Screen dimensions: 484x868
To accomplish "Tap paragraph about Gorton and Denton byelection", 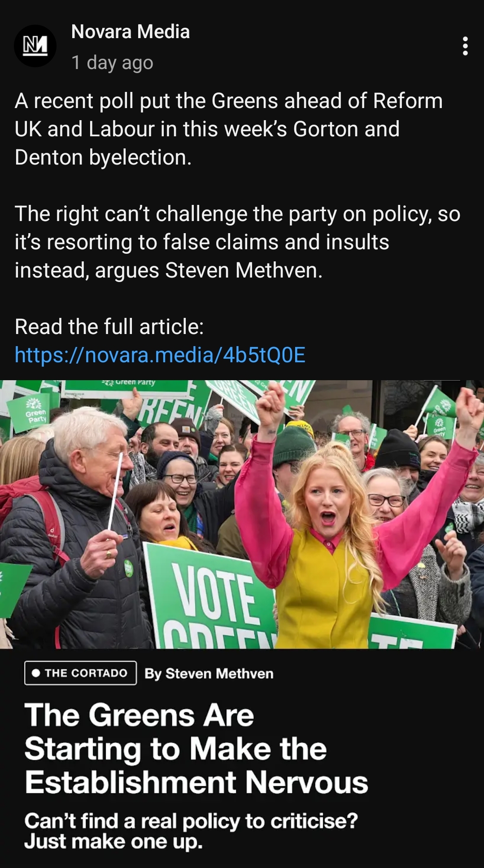I will click(x=229, y=129).
